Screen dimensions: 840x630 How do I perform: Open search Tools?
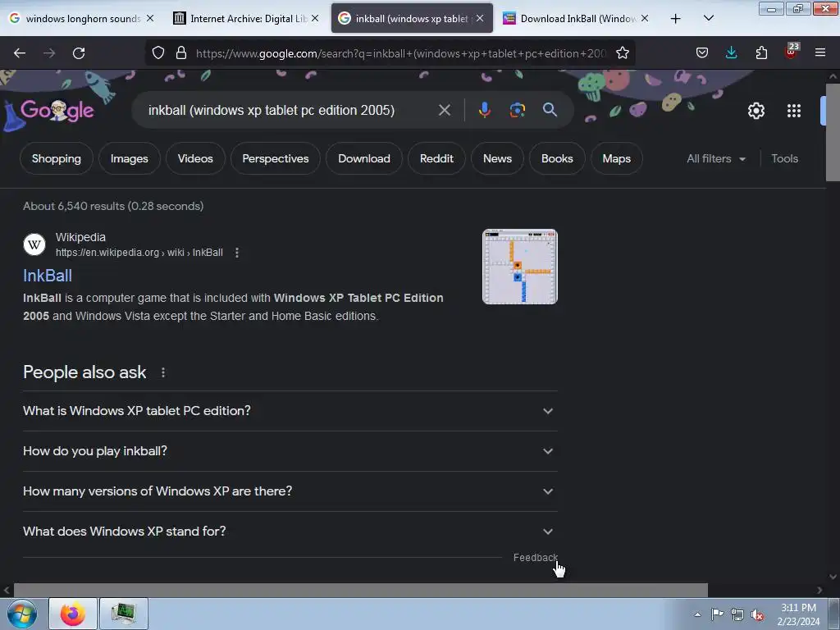pyautogui.click(x=784, y=158)
